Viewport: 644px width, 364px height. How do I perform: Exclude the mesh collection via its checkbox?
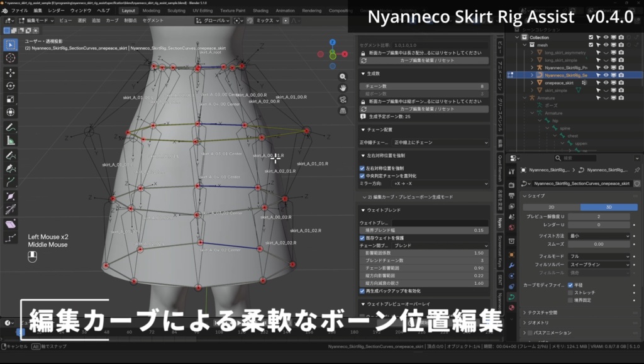591,45
